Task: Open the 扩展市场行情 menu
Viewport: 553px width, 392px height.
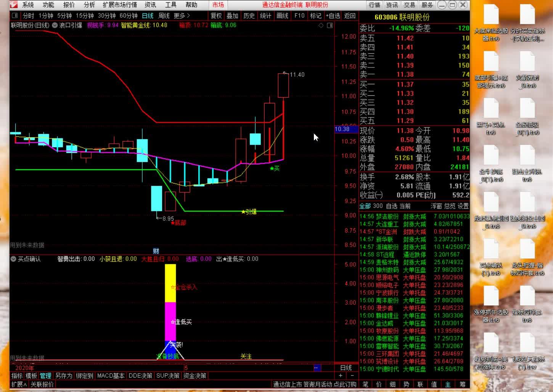Action: (120, 5)
